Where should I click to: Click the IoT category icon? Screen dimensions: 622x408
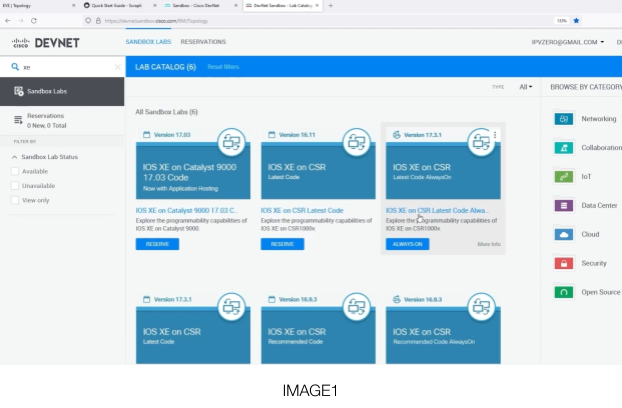pyautogui.click(x=563, y=176)
